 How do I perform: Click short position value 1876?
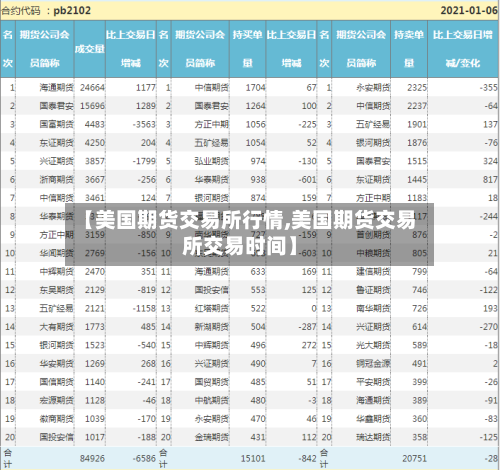(x=417, y=143)
